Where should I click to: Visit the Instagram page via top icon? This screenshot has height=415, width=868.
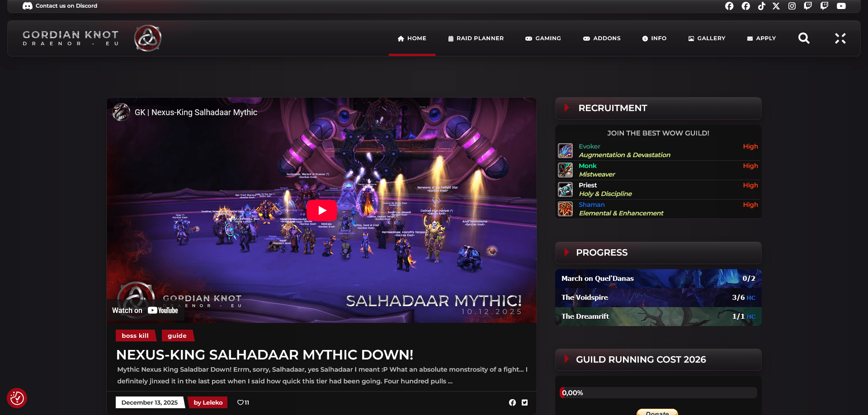click(792, 6)
